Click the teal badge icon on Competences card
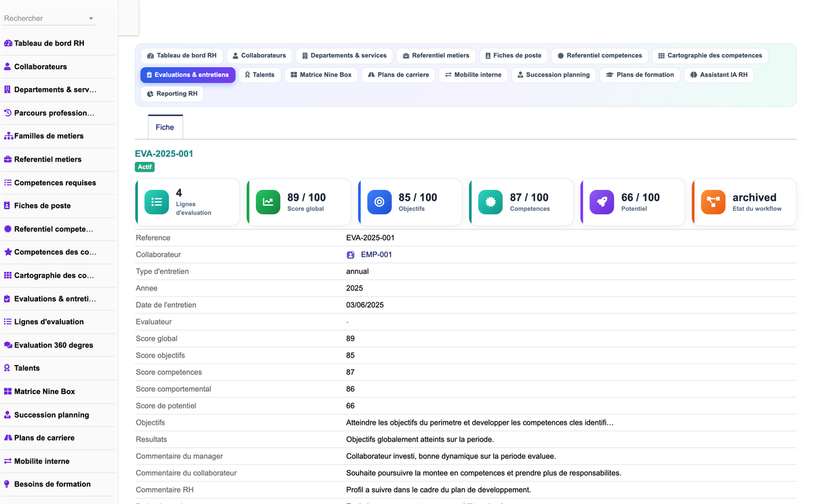The height and width of the screenshot is (504, 814). pos(490,202)
